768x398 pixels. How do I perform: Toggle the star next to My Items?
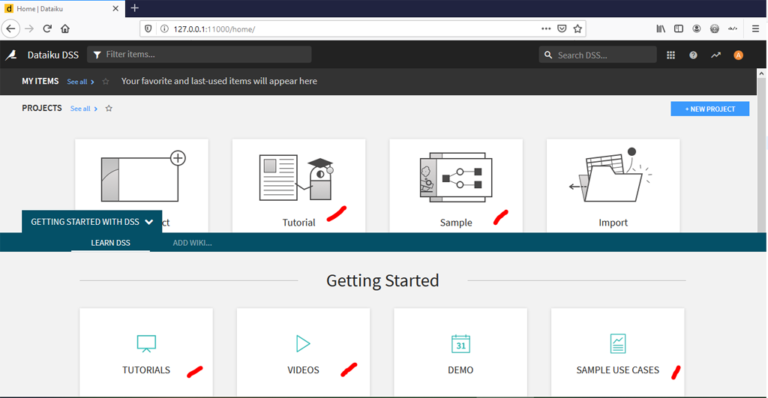[105, 81]
